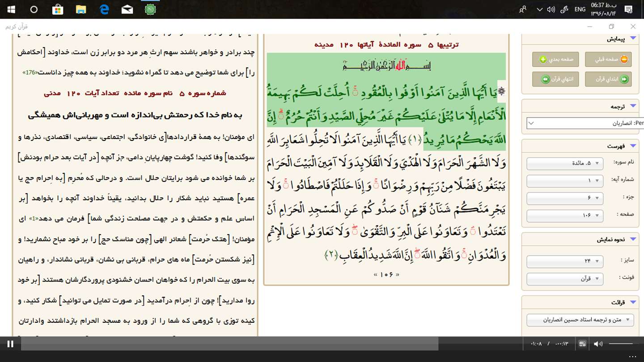Screen dimensions: 644x362
Task: Open Windows Ink pen icon in tray
Action: coord(564,9)
